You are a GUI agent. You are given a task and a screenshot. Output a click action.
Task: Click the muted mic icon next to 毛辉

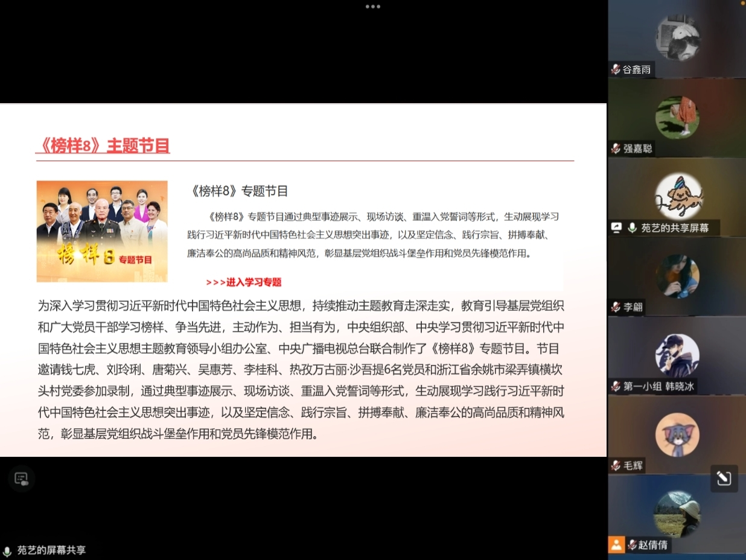click(616, 465)
